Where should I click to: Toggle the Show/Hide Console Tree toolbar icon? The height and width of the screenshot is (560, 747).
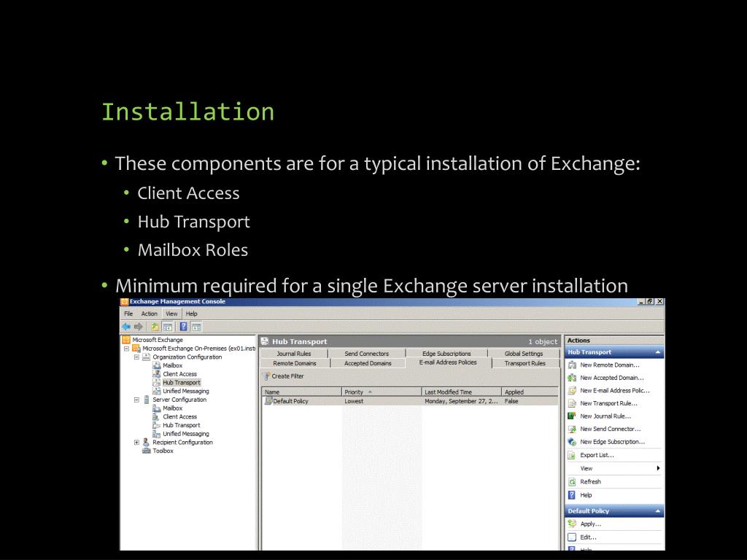point(168,327)
